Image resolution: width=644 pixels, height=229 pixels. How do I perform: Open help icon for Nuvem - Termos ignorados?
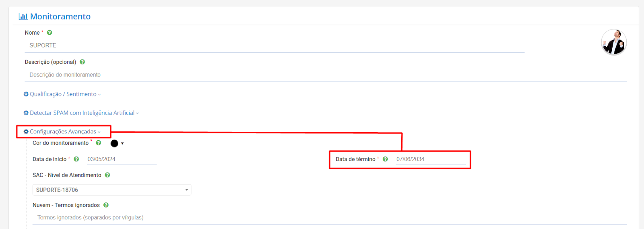pos(106,205)
